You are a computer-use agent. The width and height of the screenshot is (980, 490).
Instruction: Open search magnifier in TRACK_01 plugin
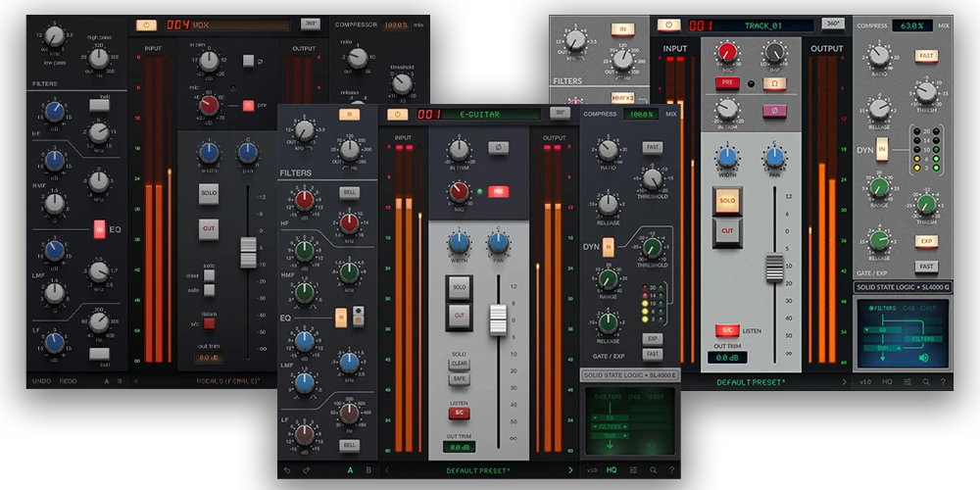[926, 382]
